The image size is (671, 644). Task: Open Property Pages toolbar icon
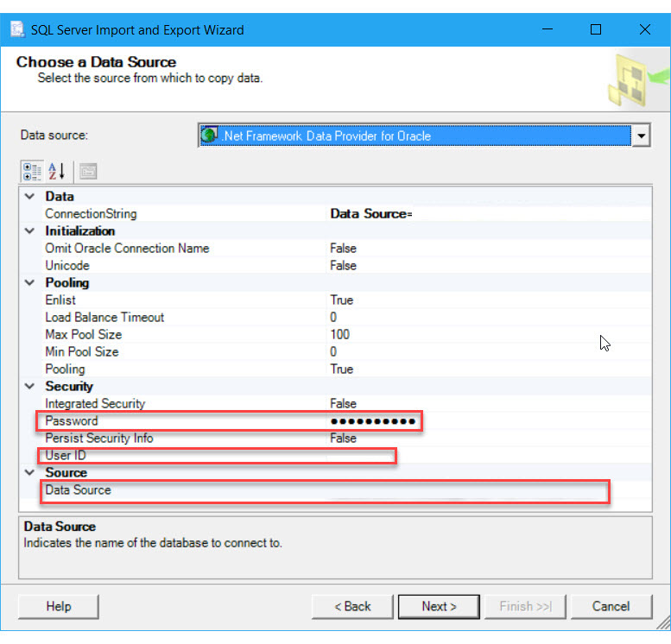[x=88, y=172]
